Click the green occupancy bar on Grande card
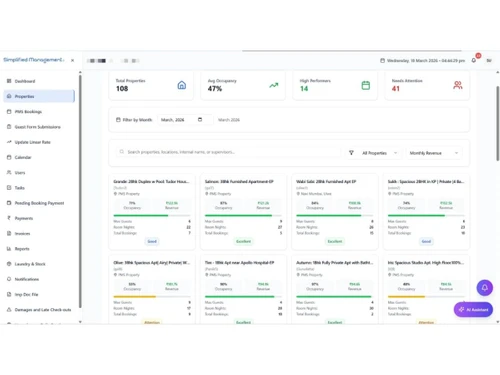This screenshot has width=500, height=375. click(x=141, y=215)
